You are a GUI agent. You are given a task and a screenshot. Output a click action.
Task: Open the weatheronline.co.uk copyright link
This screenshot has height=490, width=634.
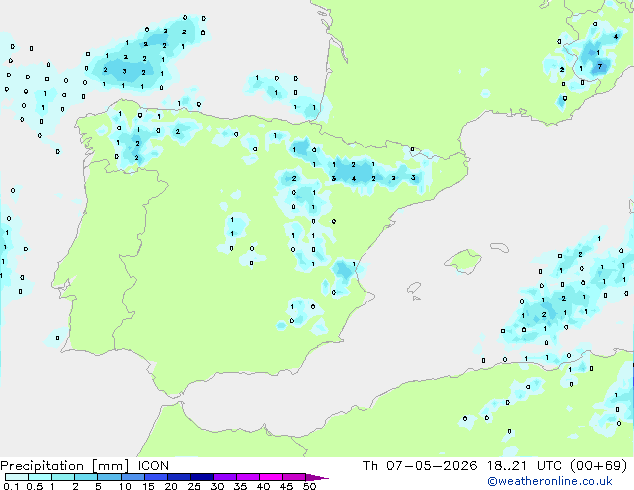[x=550, y=481]
